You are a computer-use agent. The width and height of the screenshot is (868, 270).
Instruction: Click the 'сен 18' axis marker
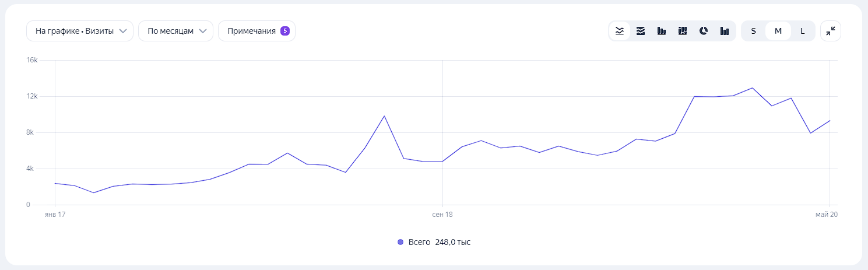pos(442,215)
